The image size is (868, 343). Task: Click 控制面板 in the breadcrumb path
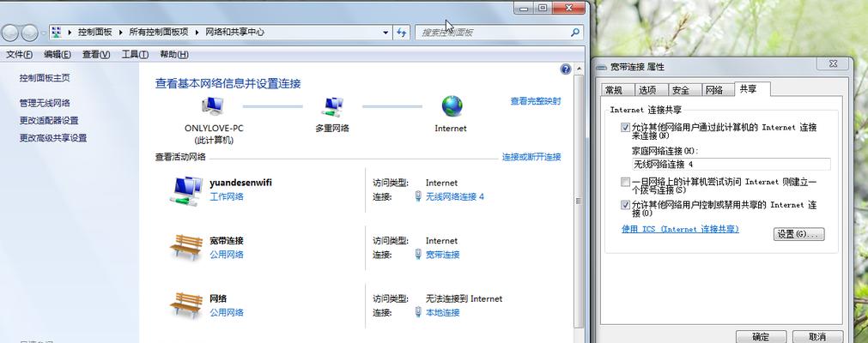point(94,32)
